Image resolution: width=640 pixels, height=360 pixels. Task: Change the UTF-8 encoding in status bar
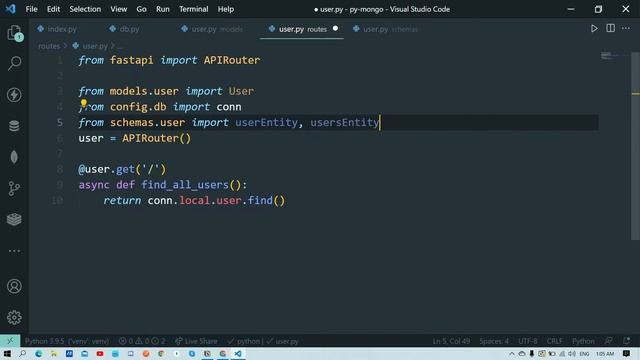coord(527,341)
